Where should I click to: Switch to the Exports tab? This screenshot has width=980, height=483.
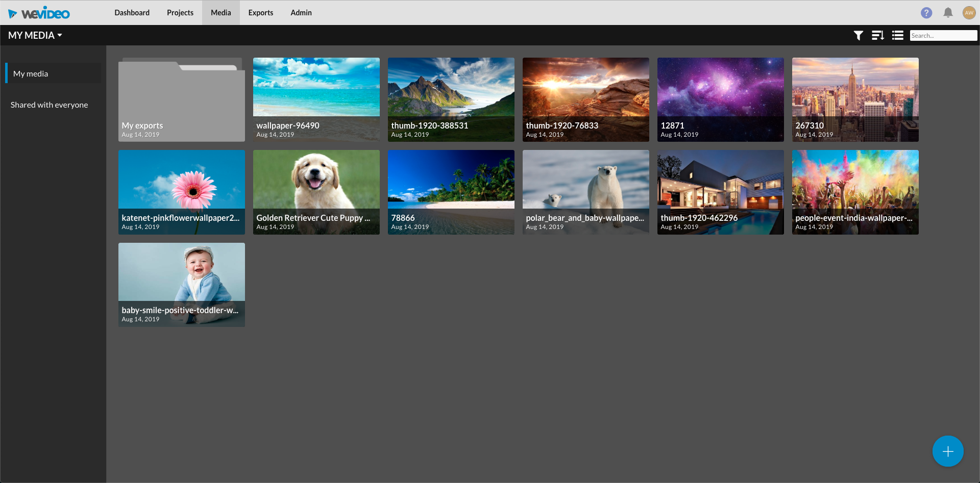260,13
